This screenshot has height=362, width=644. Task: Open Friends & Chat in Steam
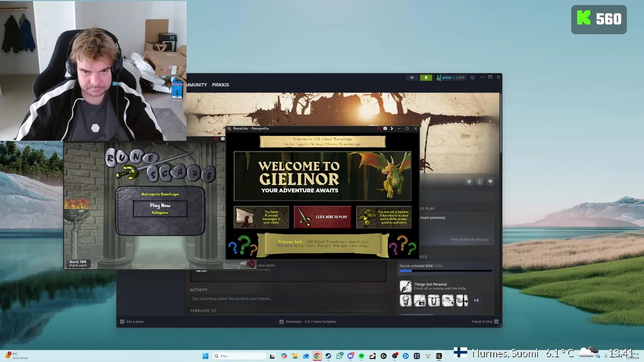485,321
